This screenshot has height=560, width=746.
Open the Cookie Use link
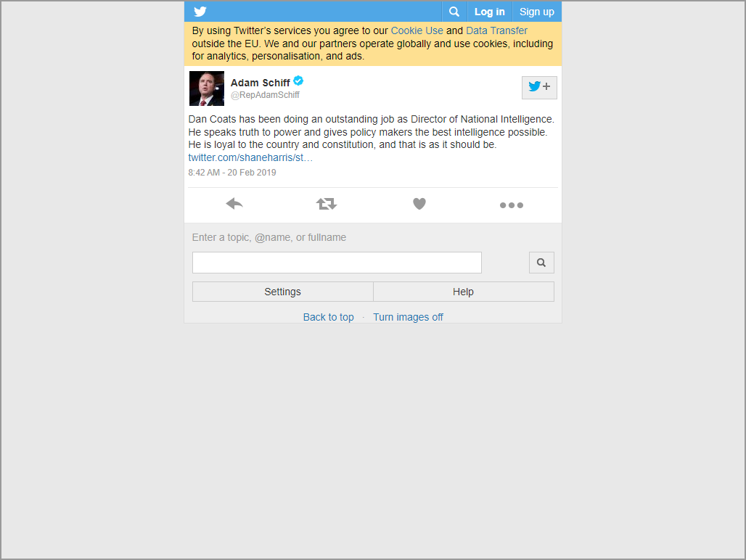417,30
